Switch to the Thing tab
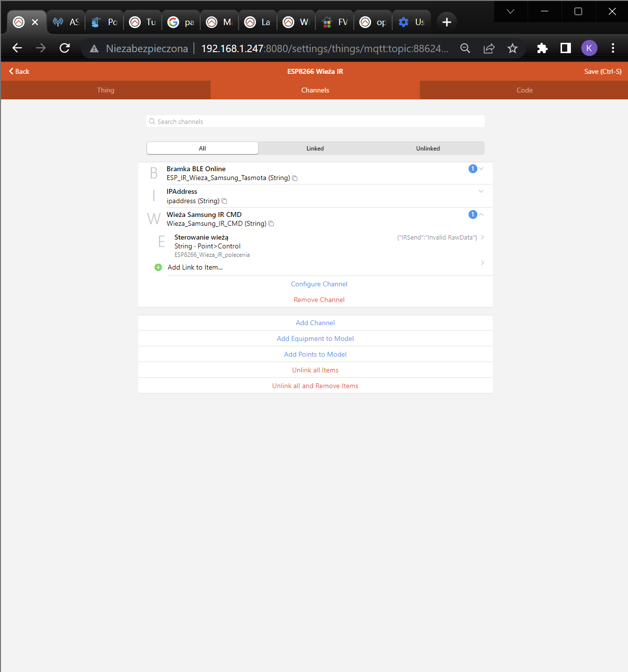628x672 pixels. [106, 90]
